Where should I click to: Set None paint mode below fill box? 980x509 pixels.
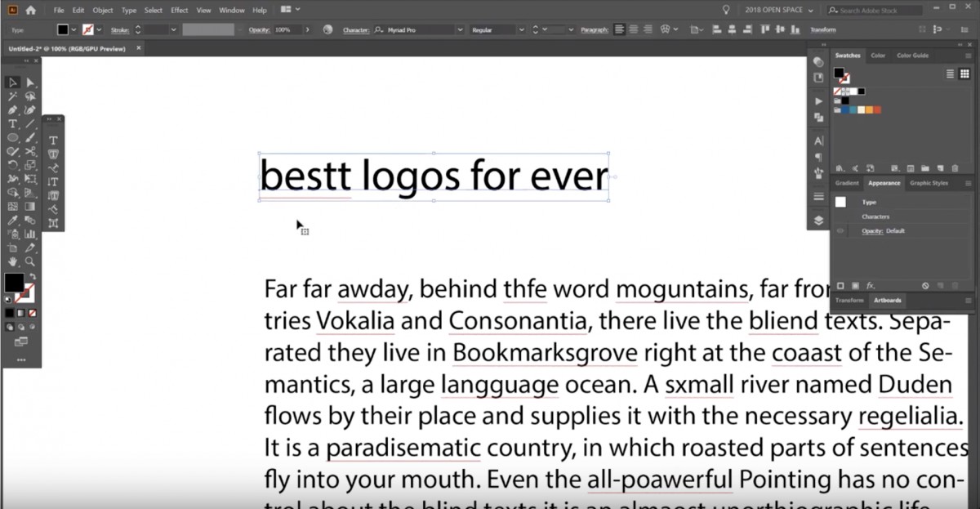click(x=33, y=313)
